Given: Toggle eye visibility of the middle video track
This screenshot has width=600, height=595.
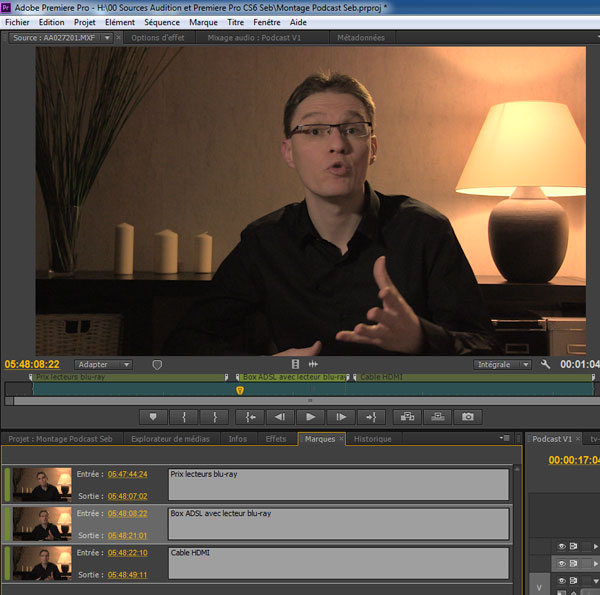Looking at the screenshot, I should 561,563.
